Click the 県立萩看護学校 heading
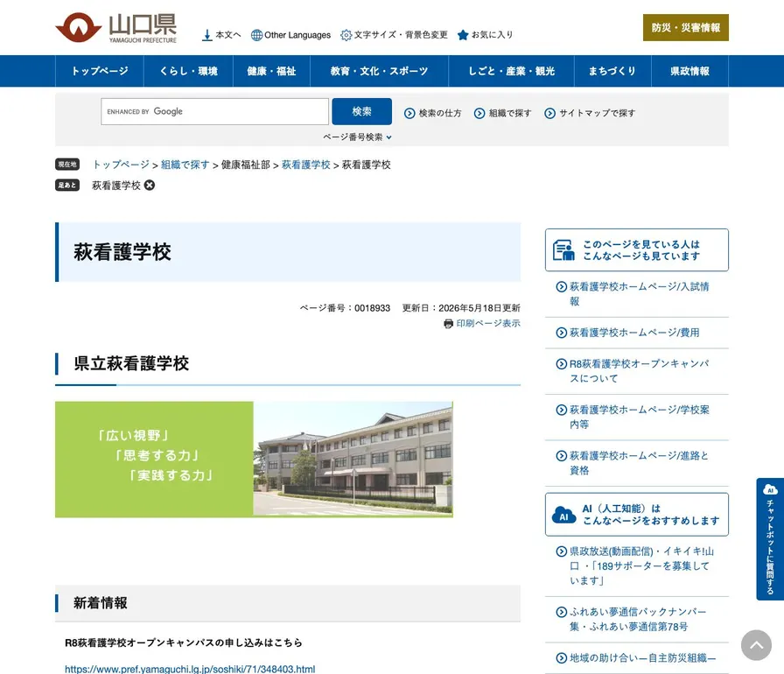This screenshot has width=784, height=674. 131,363
